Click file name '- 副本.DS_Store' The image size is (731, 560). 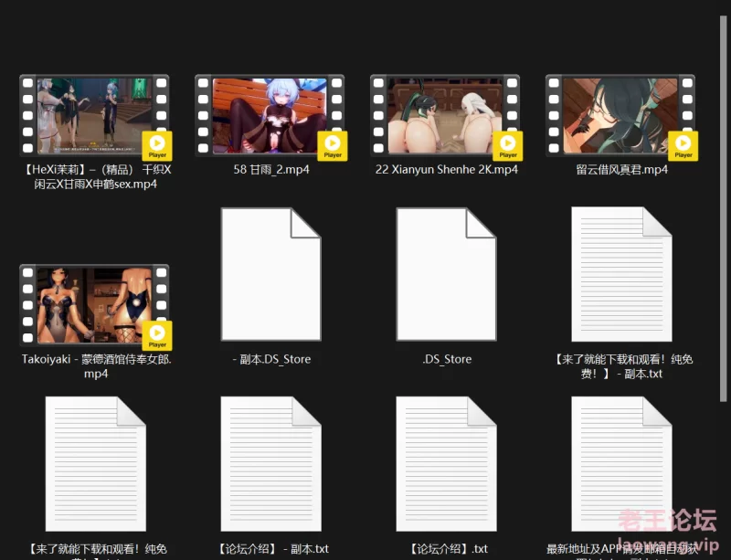[271, 359]
